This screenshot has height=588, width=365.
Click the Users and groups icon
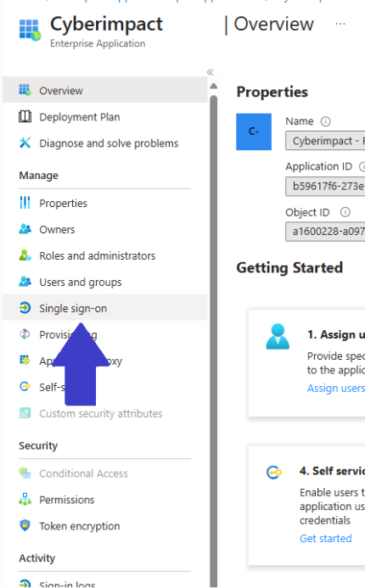(x=25, y=281)
